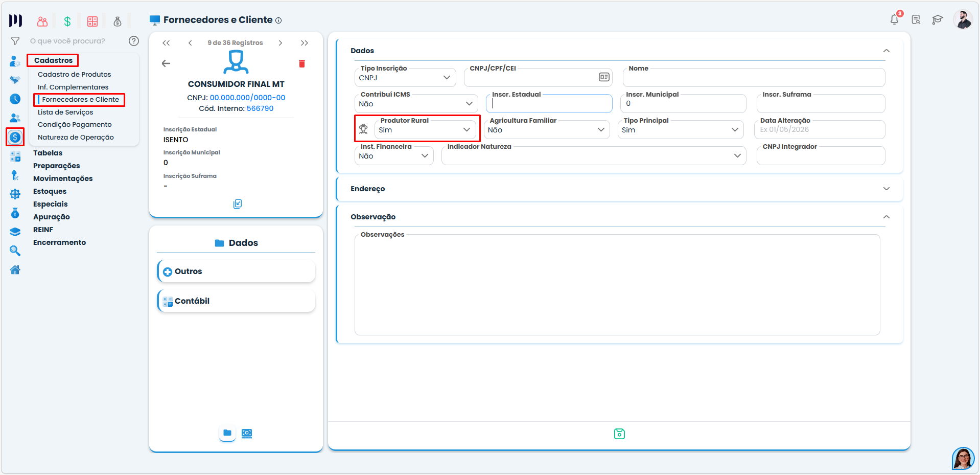Open the red spreadsheet module icon
This screenshot has height=475, width=980.
(92, 21)
